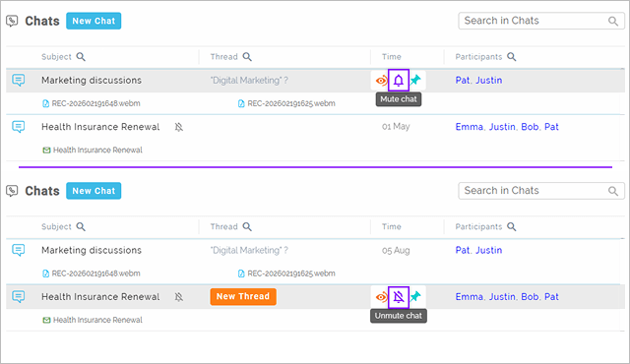Open REC-202602191625.webm file in lower panel
Screen dimensions: 630x364
coord(286,273)
